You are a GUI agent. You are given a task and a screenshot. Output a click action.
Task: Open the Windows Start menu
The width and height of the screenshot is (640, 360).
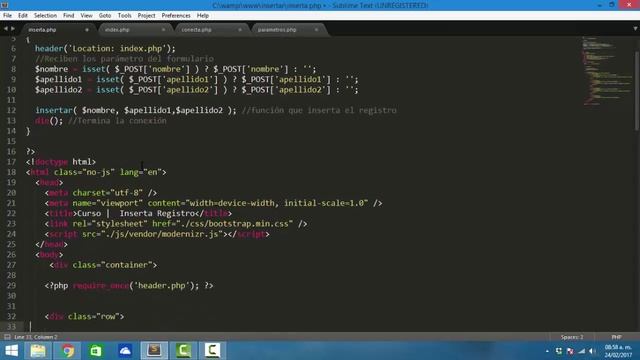coord(11,351)
